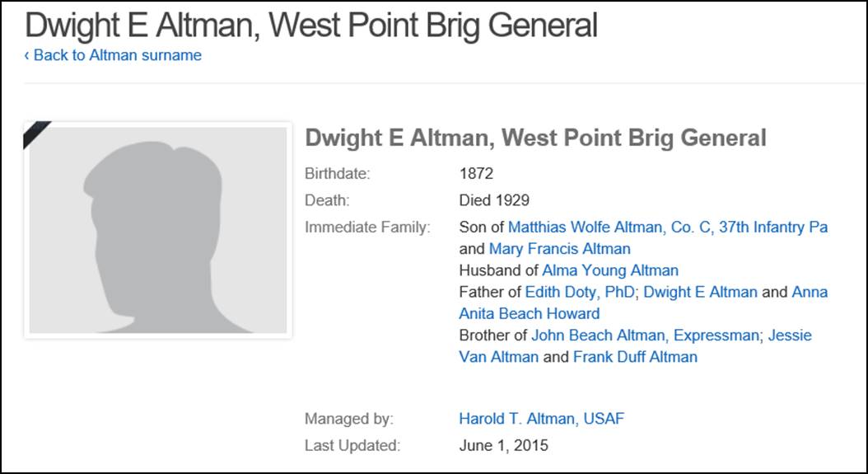View Frank Duff Altman's profile

click(x=635, y=357)
